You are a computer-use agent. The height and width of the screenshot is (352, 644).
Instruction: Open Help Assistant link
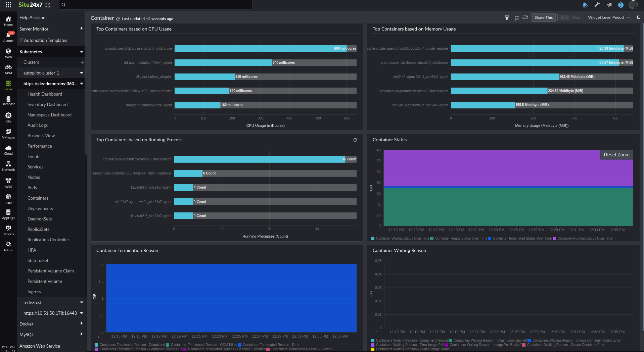[33, 18]
